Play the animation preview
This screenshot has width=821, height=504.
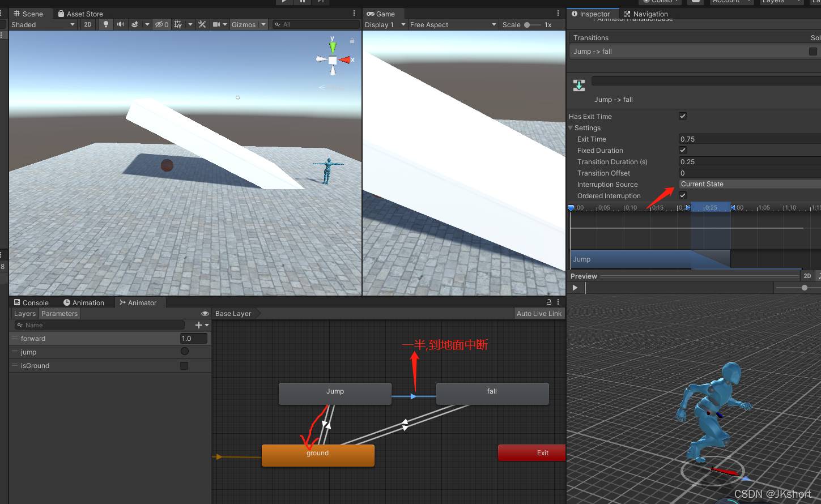pyautogui.click(x=575, y=288)
